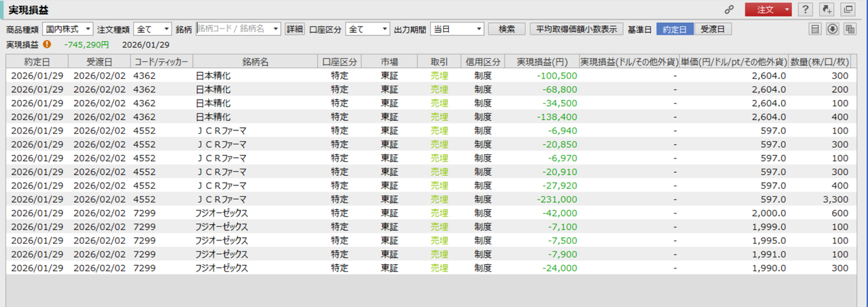Screen dimensions: 868x307
Task: Toggle the 約定日 base date option
Action: [675, 29]
